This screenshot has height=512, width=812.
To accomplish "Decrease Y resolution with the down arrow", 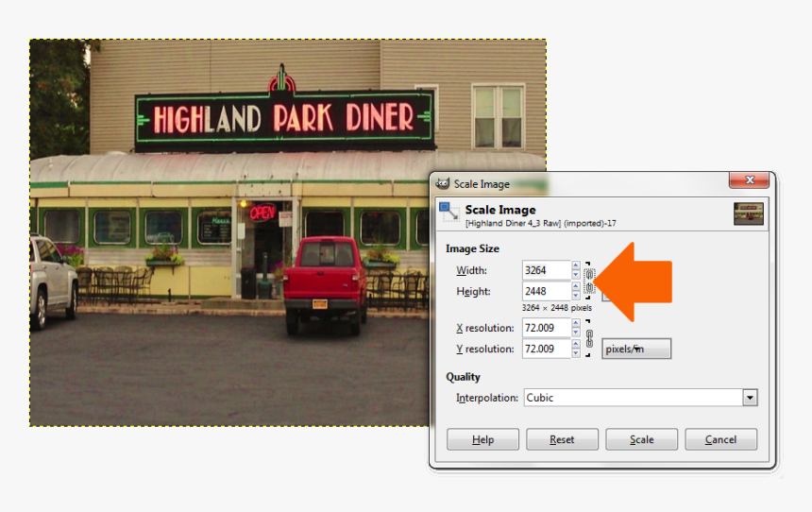I will [x=576, y=353].
